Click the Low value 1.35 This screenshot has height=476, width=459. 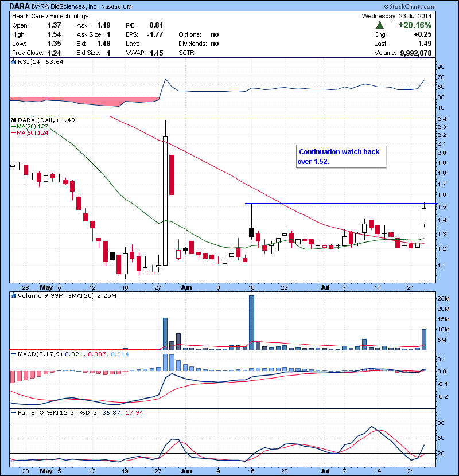(55, 44)
